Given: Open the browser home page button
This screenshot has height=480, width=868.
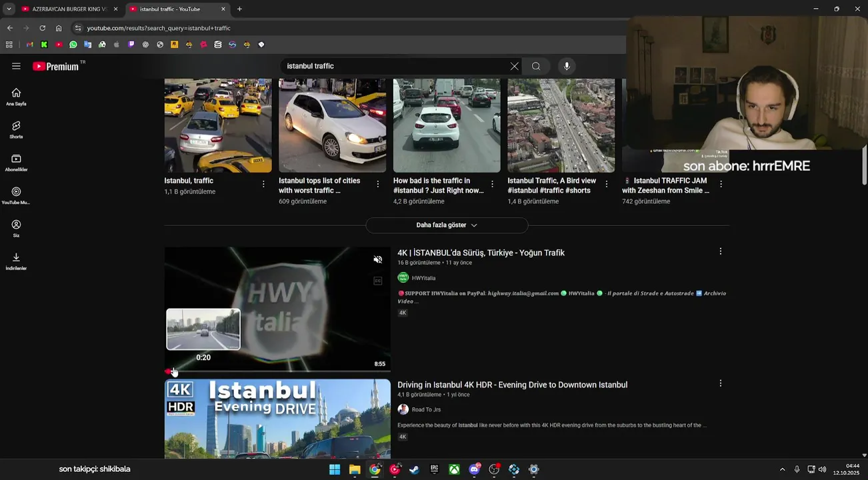Looking at the screenshot, I should tap(59, 28).
